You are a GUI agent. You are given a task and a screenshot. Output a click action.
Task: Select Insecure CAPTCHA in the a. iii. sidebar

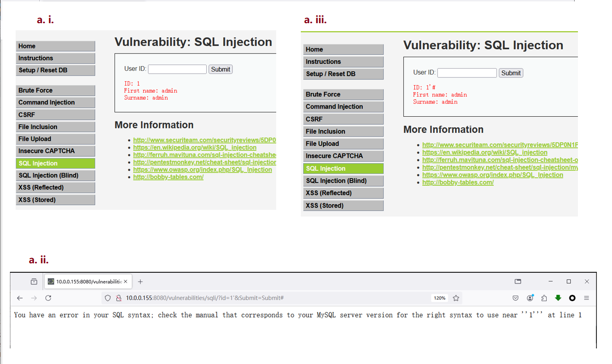click(343, 156)
